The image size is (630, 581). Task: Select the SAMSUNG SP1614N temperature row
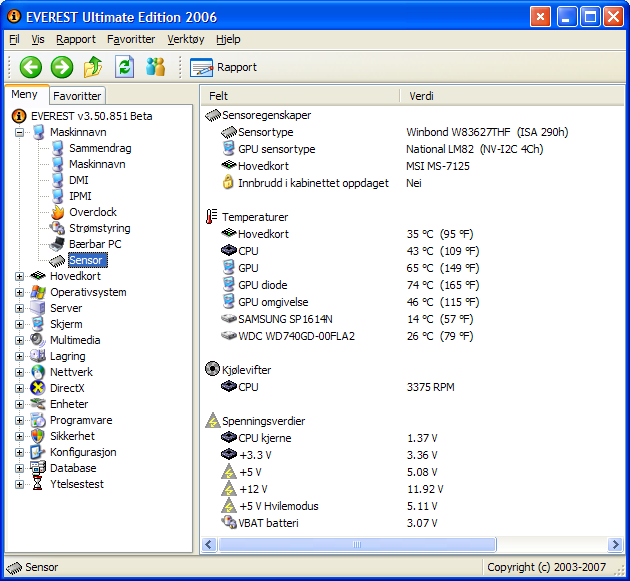click(x=412, y=319)
